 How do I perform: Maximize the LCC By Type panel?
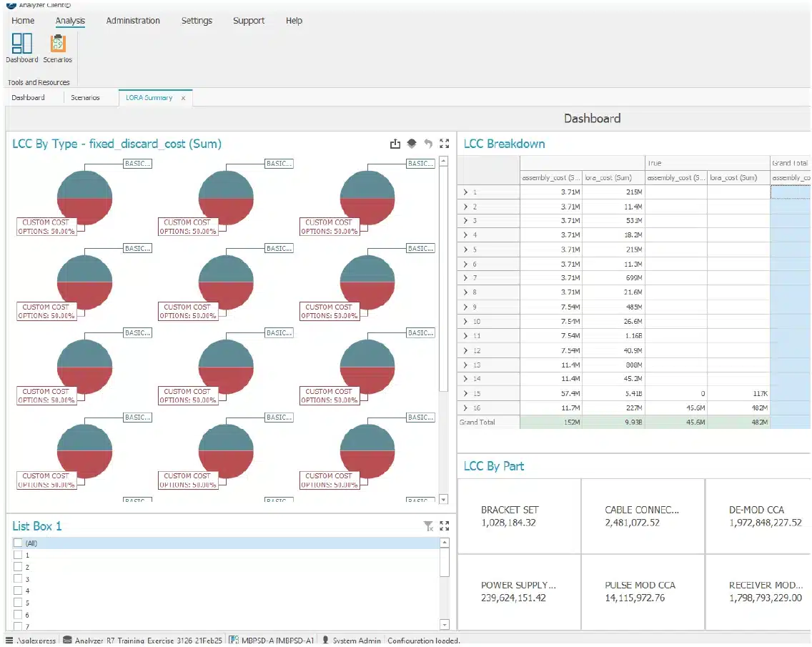click(x=445, y=144)
